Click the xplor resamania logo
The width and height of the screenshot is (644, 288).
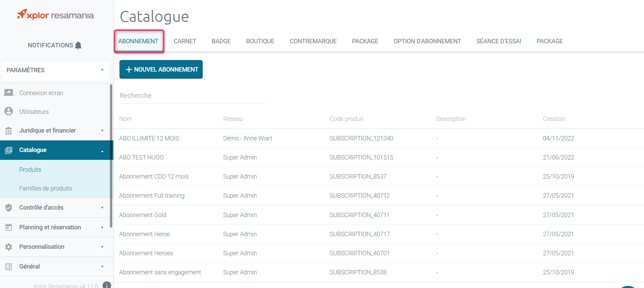(56, 15)
